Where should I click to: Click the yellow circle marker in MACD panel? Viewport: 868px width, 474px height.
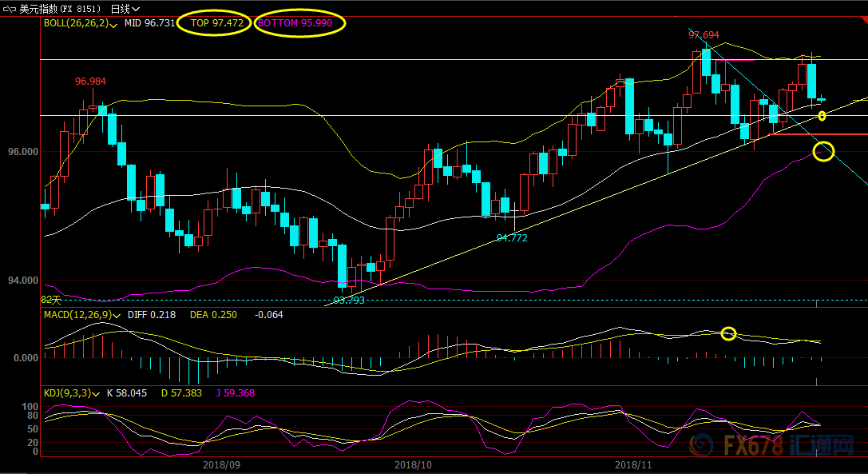tap(728, 333)
